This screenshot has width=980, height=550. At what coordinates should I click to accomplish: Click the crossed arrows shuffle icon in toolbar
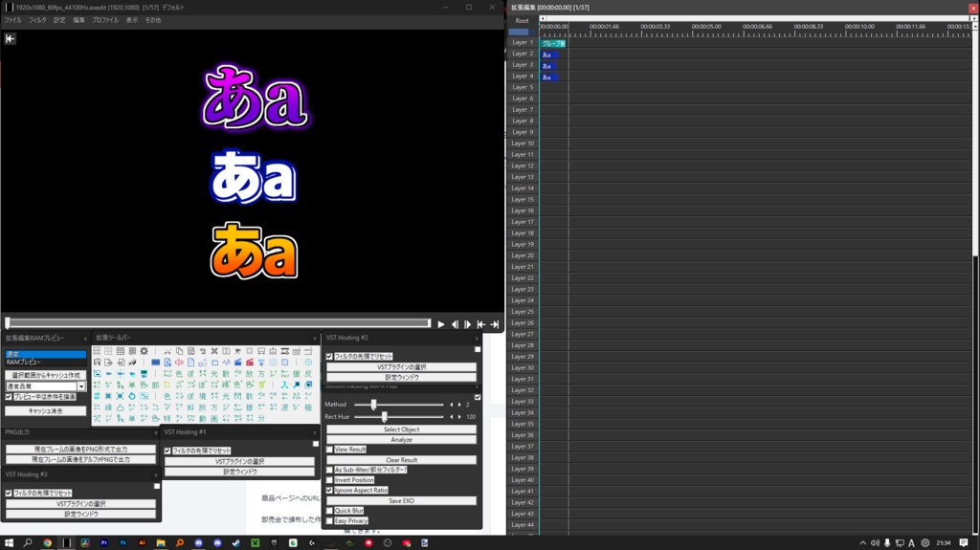[x=214, y=351]
